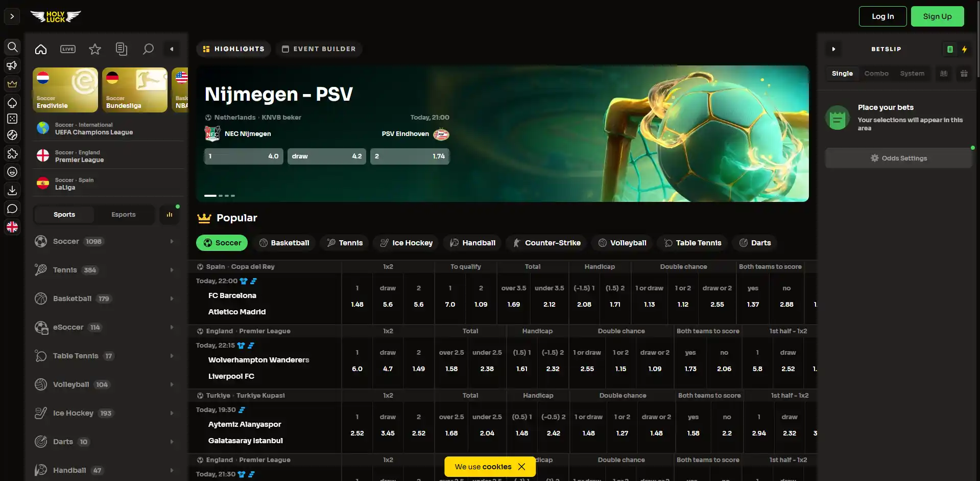Toggle the quick bet lightning icon
The height and width of the screenshot is (481, 980).
click(x=964, y=49)
